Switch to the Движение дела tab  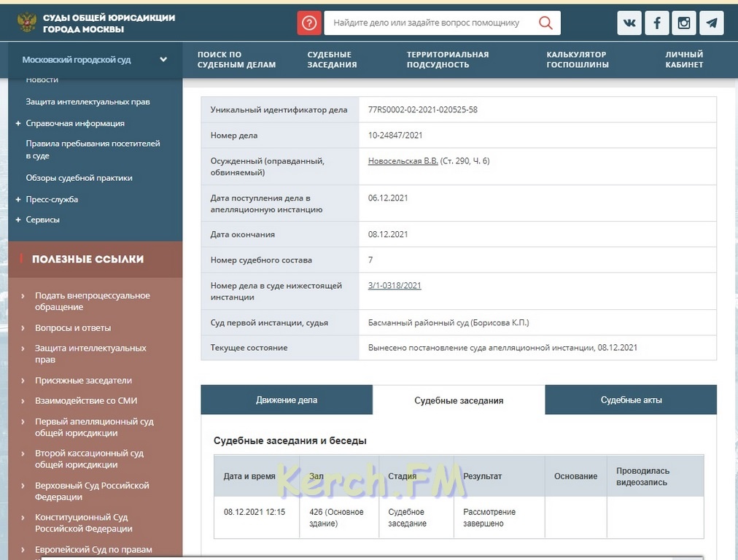287,400
